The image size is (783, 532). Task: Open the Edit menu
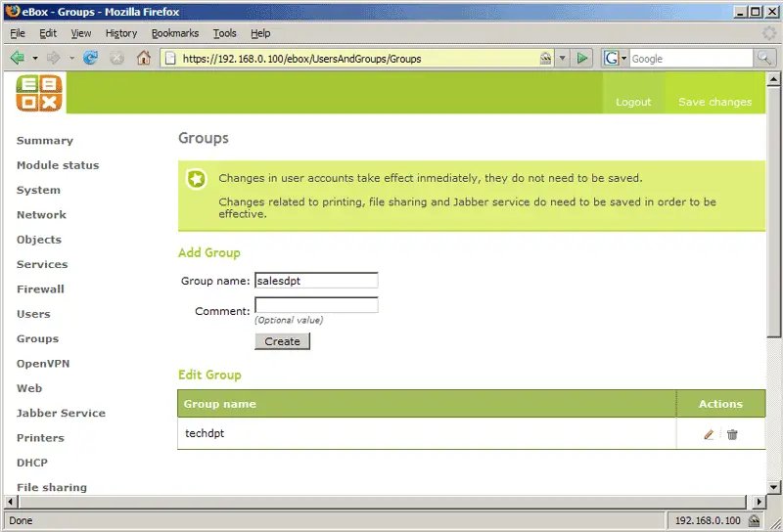[x=48, y=33]
